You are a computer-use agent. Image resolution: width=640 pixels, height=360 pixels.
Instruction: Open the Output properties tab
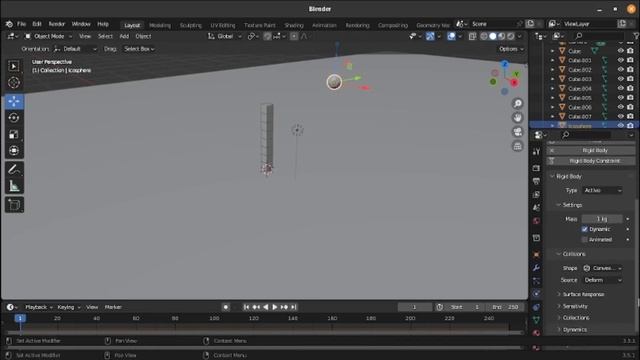(536, 181)
